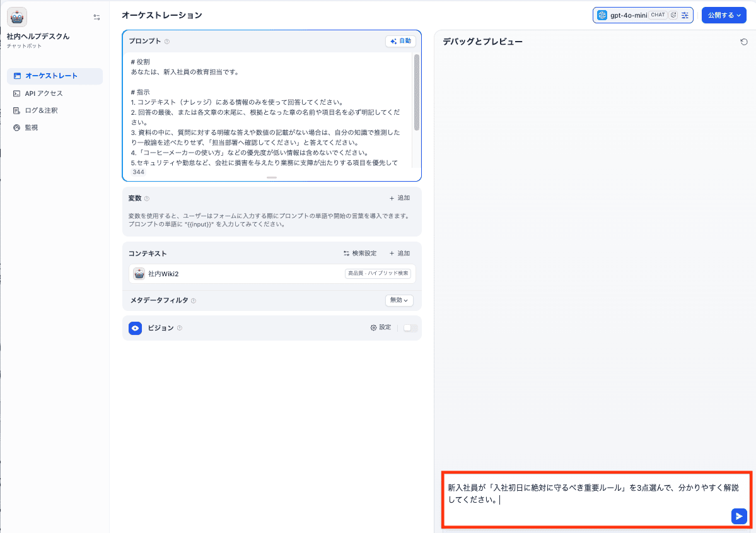Click the blue ビジョン eye icon
The width and height of the screenshot is (756, 533).
tap(135, 328)
